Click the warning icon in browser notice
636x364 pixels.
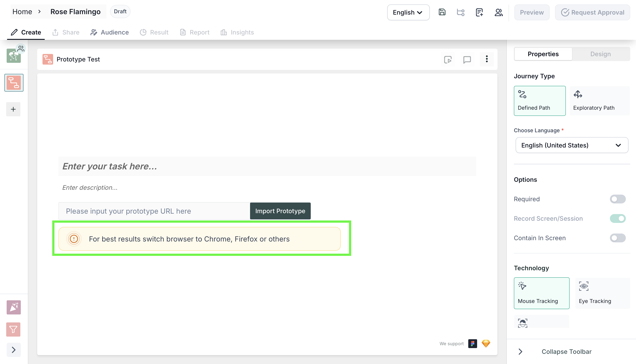point(74,239)
